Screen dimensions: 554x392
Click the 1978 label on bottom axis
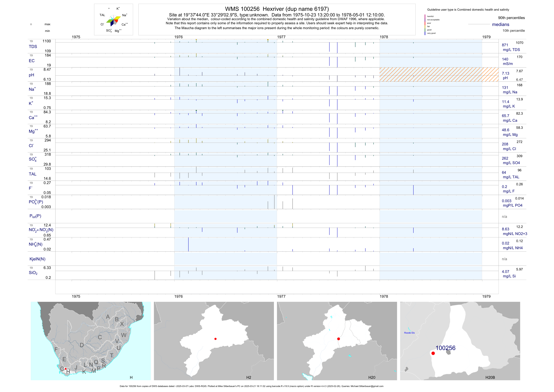[x=384, y=296]
